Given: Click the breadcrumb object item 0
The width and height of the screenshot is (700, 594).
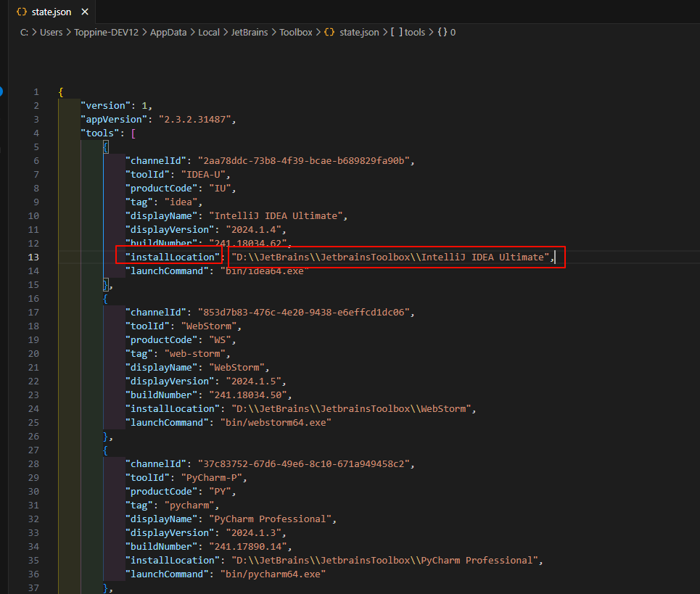Looking at the screenshot, I should tap(453, 33).
